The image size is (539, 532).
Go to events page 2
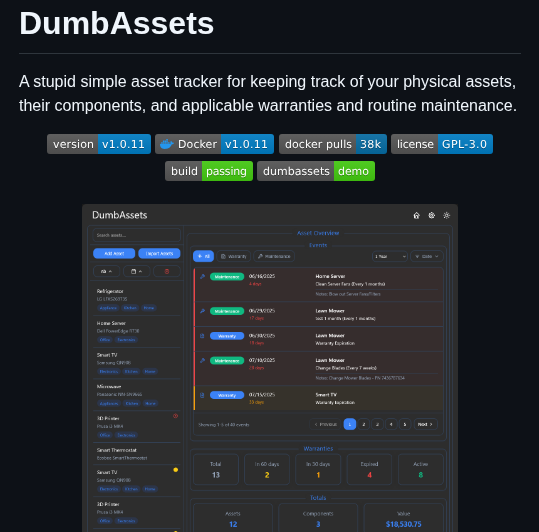coord(363,424)
